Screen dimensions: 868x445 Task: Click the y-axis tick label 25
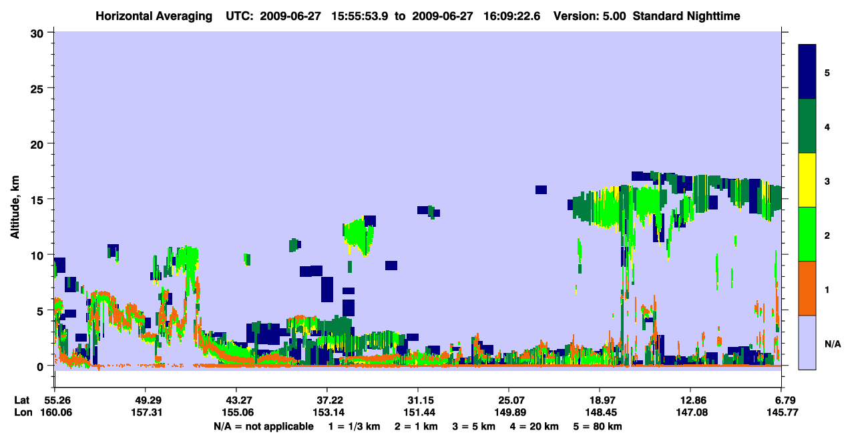(39, 89)
